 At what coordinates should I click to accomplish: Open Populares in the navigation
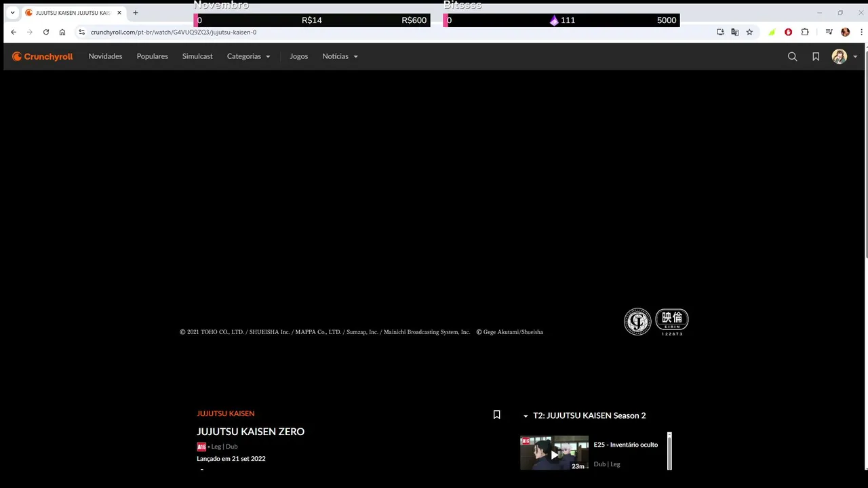(x=152, y=56)
